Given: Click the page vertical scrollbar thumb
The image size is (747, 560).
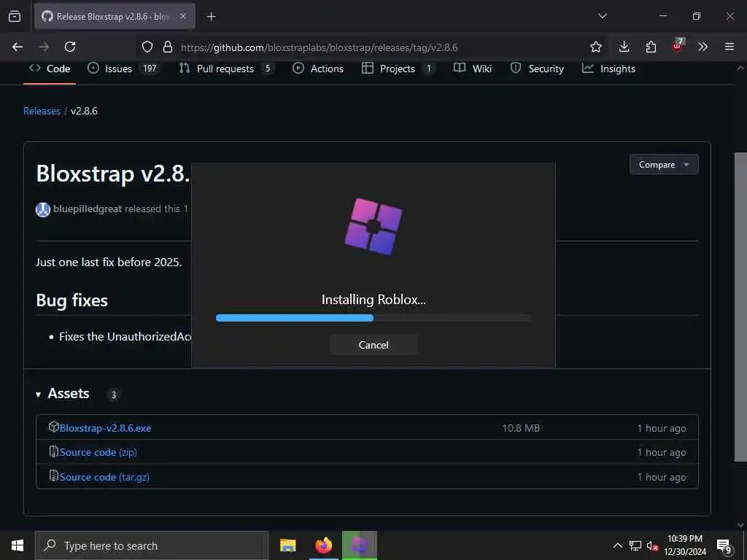Looking at the screenshot, I should 740,307.
